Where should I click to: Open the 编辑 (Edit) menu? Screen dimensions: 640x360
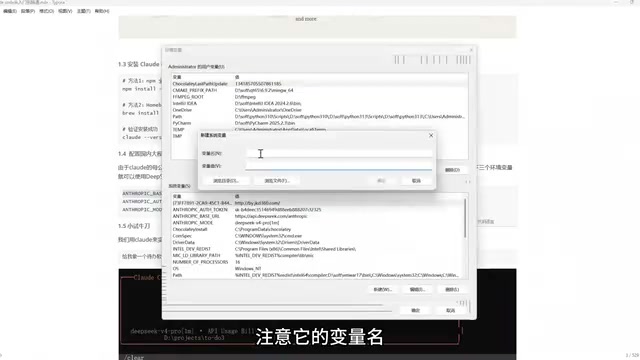tap(10, 11)
